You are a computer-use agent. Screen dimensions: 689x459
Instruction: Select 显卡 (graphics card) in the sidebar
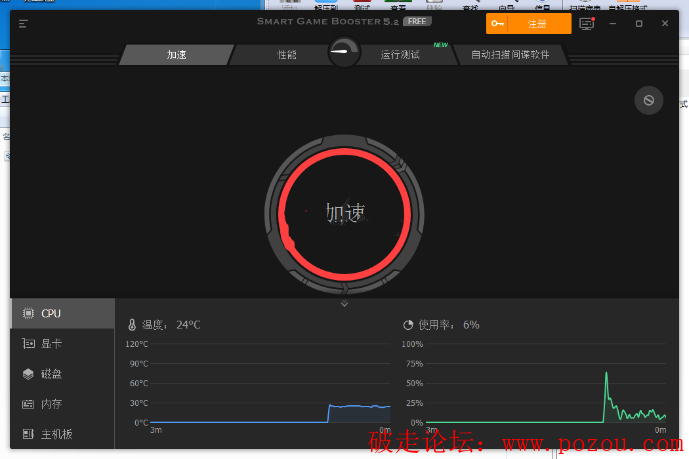click(x=62, y=343)
